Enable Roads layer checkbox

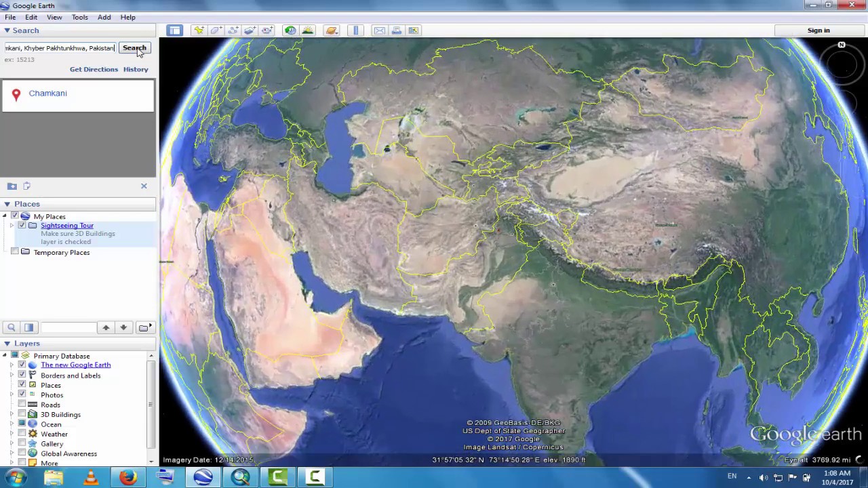22,405
